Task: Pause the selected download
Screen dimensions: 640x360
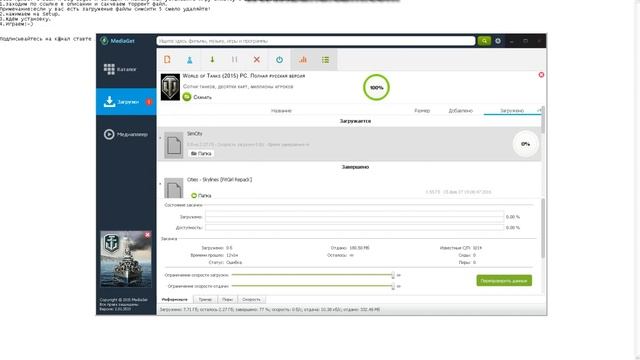Action: 234,60
